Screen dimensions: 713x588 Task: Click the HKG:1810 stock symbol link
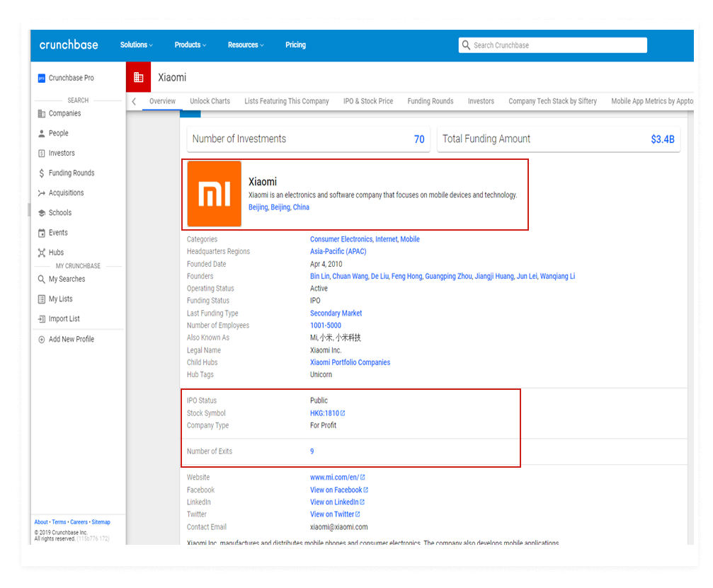click(x=325, y=413)
